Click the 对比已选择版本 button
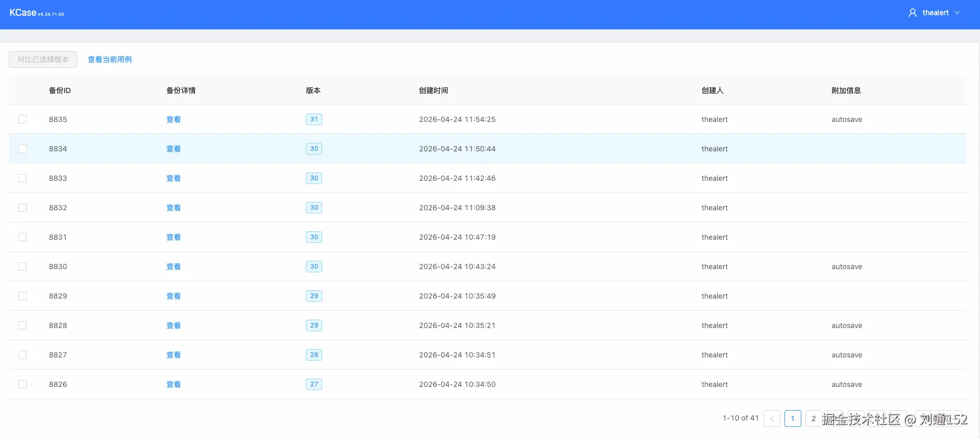The width and height of the screenshot is (980, 439). coord(43,59)
